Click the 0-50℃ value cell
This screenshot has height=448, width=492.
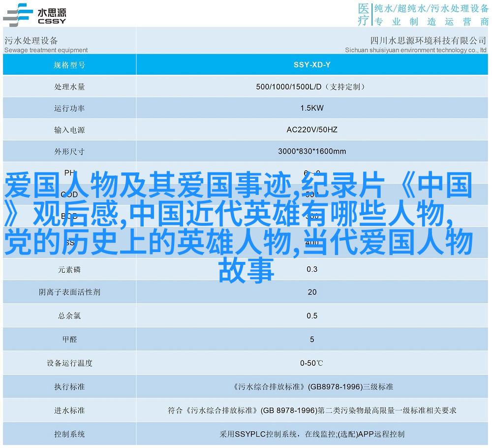312,363
